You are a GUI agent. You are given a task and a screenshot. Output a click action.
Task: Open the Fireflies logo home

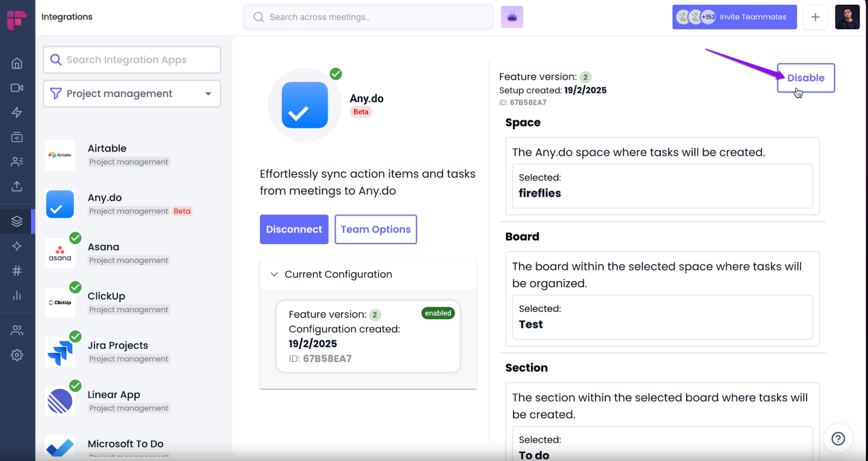click(x=17, y=20)
